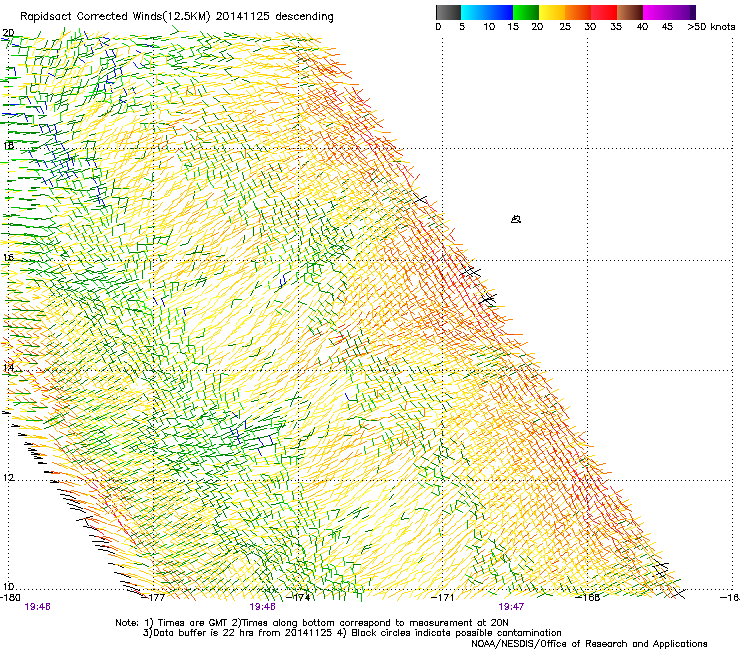This screenshot has width=740, height=650.
Task: Click the legend scale label '25'
Action: pos(565,27)
